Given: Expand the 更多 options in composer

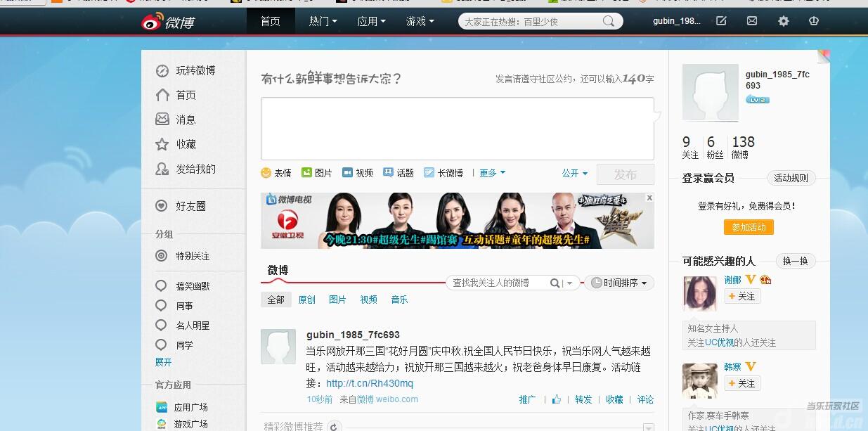Looking at the screenshot, I should point(490,172).
